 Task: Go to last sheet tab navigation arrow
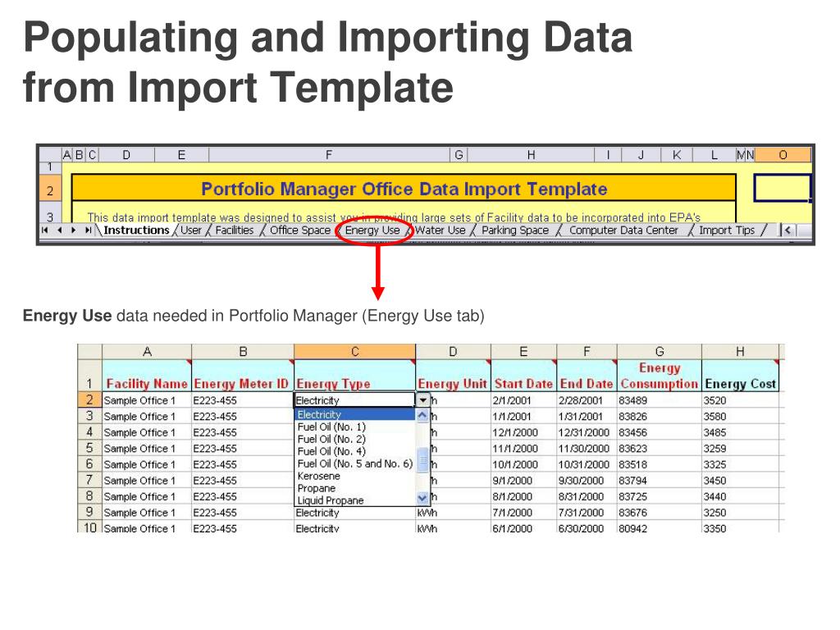click(87, 231)
